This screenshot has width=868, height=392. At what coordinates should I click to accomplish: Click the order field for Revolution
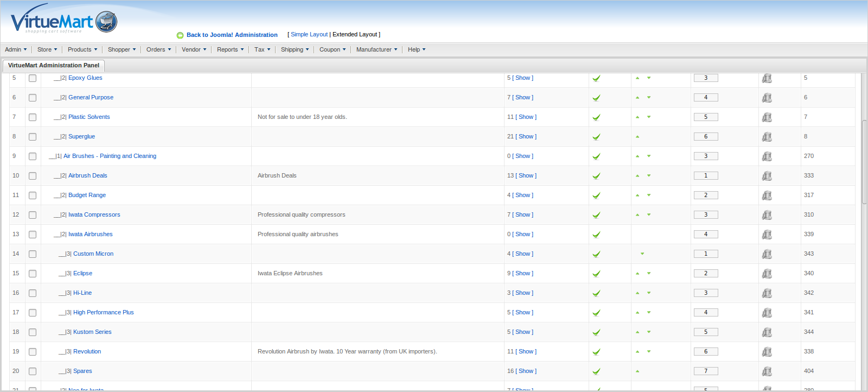(x=706, y=352)
